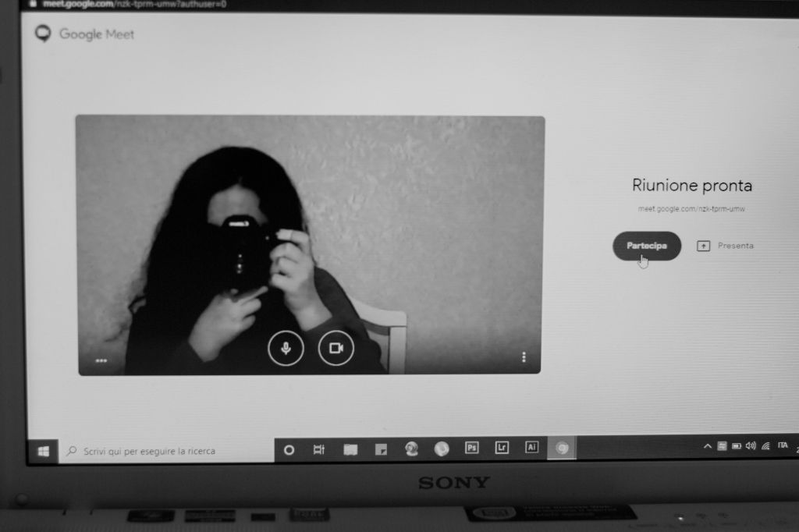Join the meeting with Partecipa button
The image size is (799, 532).
646,246
